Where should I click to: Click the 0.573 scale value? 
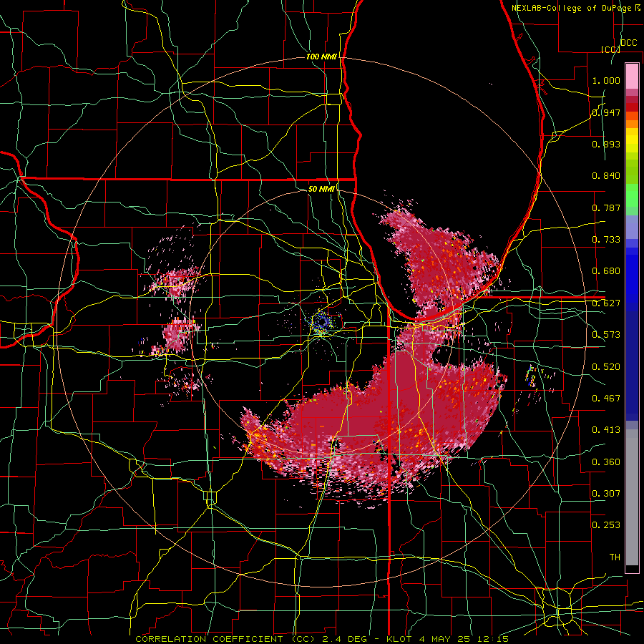tap(606, 335)
